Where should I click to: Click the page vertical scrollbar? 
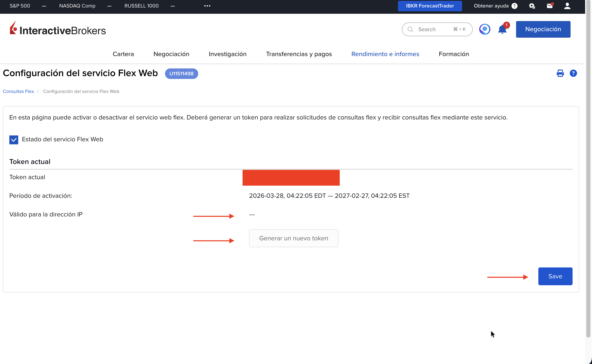tap(588, 168)
